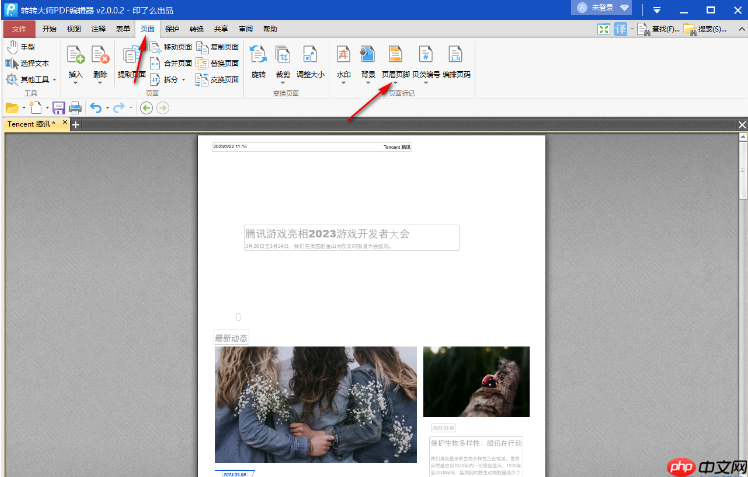Click the 贝茨编号 Bates numbering icon
The width and height of the screenshot is (748, 477).
click(x=426, y=54)
